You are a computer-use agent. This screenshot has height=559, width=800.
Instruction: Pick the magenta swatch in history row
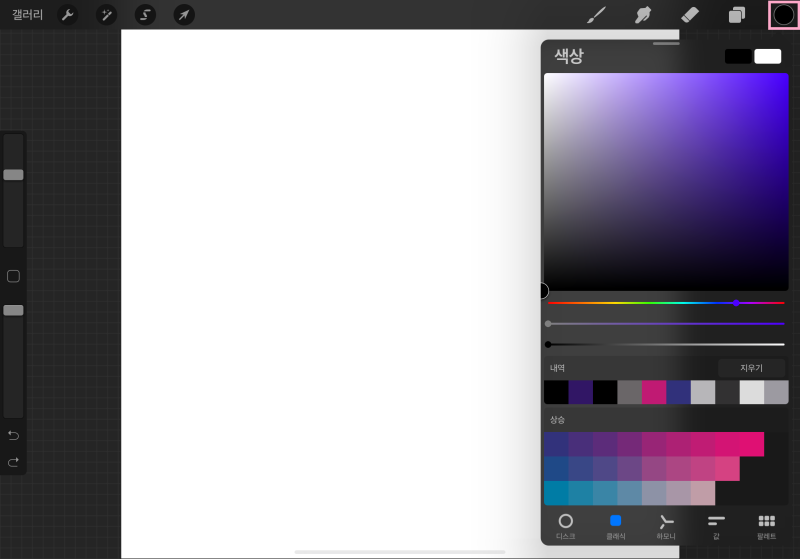coord(654,392)
